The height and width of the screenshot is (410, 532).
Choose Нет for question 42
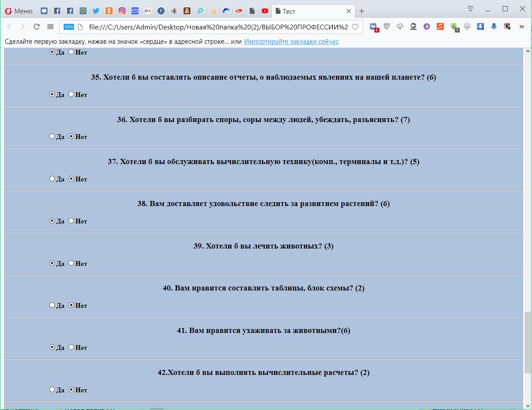click(71, 389)
